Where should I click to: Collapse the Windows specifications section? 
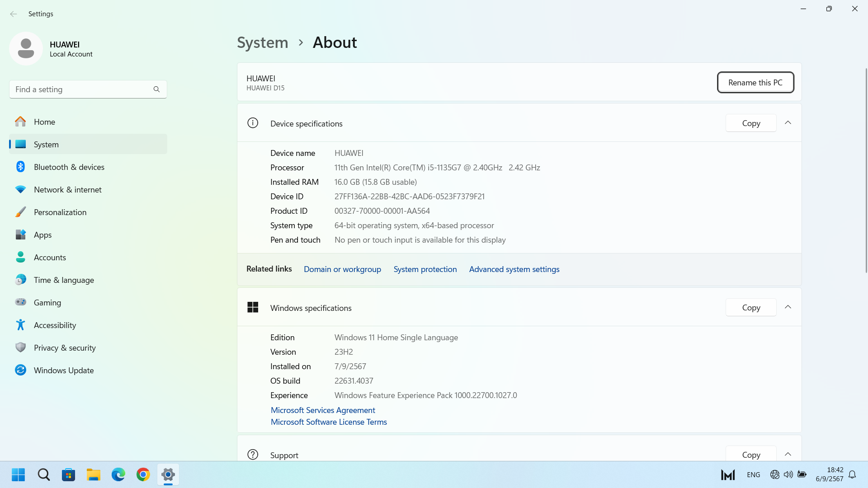pos(788,307)
